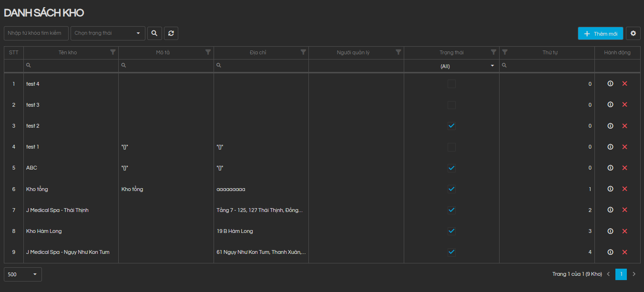Open the Chọn trạng thái dropdown
The width and height of the screenshot is (644, 292).
[x=108, y=33]
